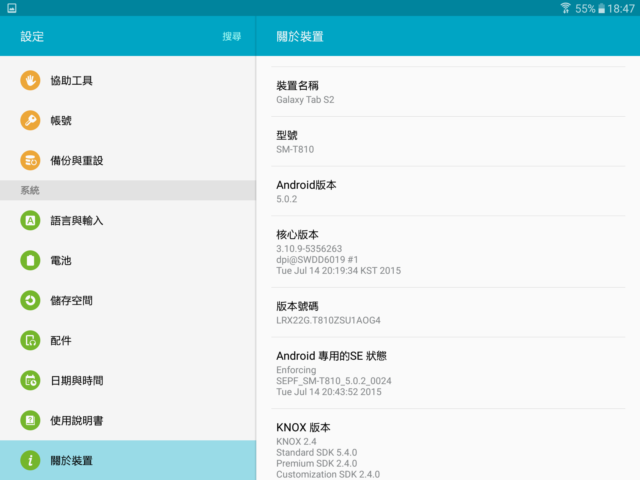Tap the 使用說明書 question mark icon
Viewport: 640px width, 480px height.
point(30,420)
